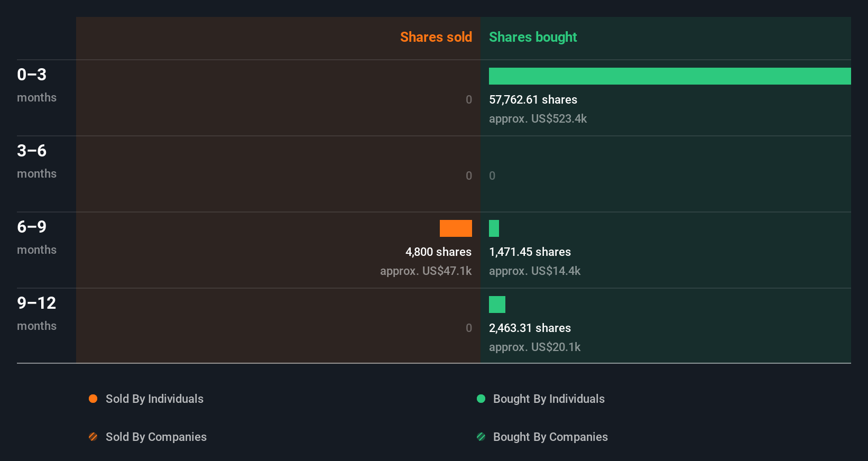The image size is (868, 461).
Task: Click the striped Sold By Companies legend icon
Action: (x=93, y=437)
